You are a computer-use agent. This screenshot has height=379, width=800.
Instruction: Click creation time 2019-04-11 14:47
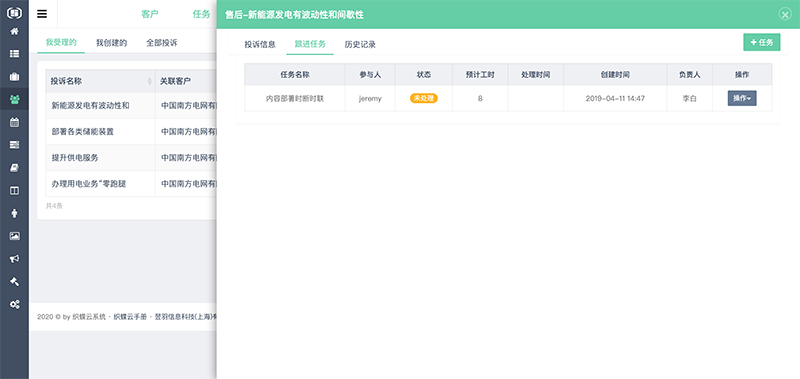(615, 98)
